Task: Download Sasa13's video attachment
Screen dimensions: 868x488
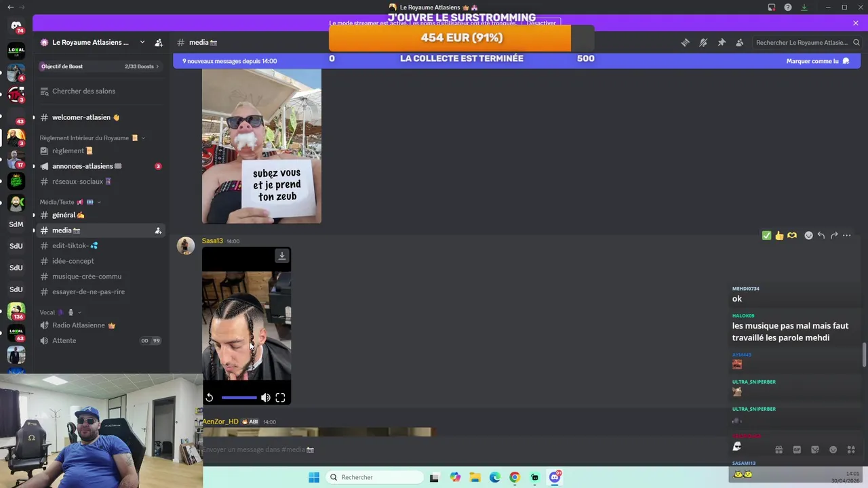Action: (x=282, y=256)
